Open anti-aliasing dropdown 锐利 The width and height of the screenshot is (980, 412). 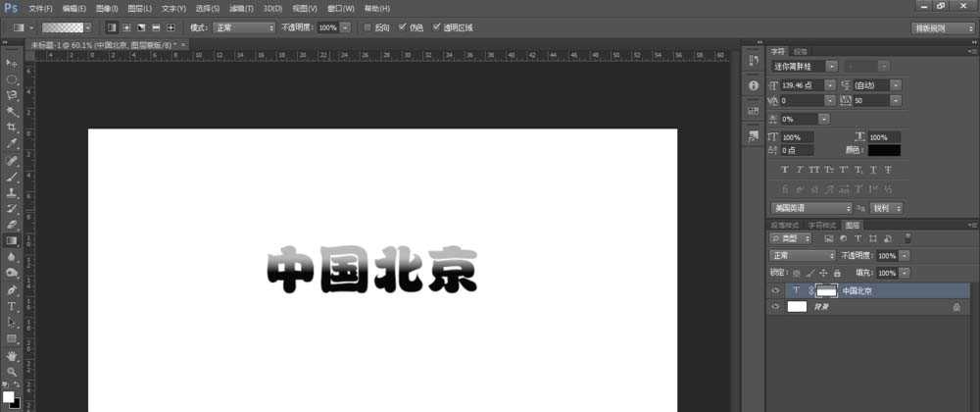[x=886, y=208]
